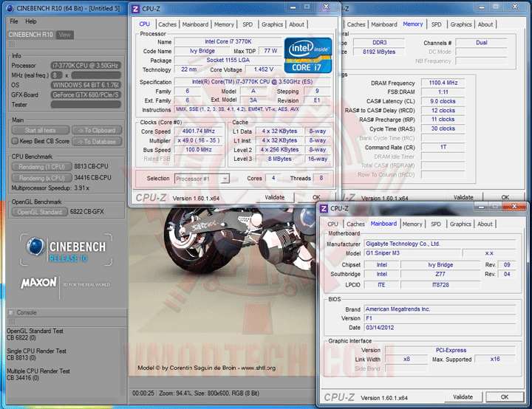Open the Help menu in Cinebench

[31, 21]
